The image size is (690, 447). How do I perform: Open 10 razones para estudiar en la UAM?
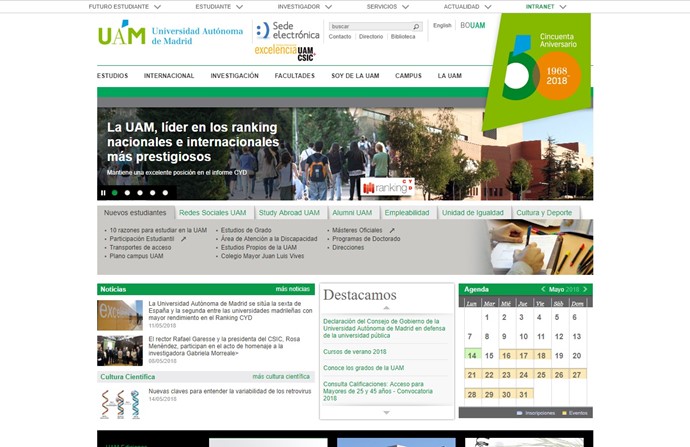[x=158, y=230]
